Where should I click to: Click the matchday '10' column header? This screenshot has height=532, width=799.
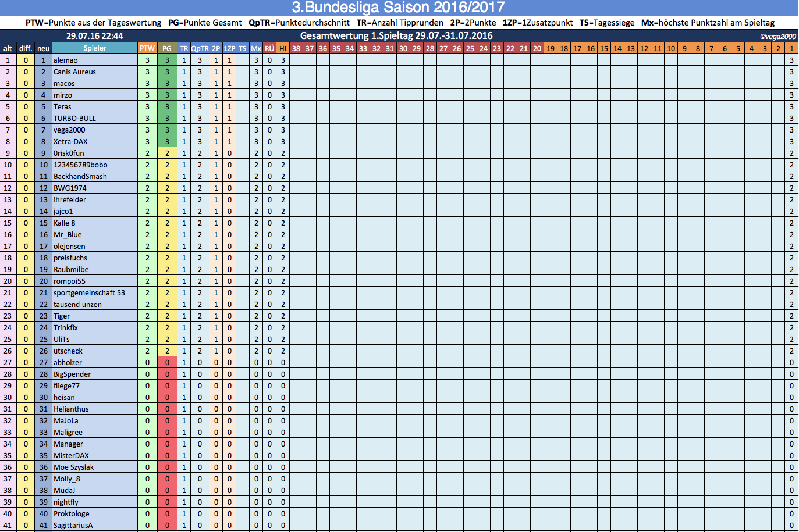671,48
